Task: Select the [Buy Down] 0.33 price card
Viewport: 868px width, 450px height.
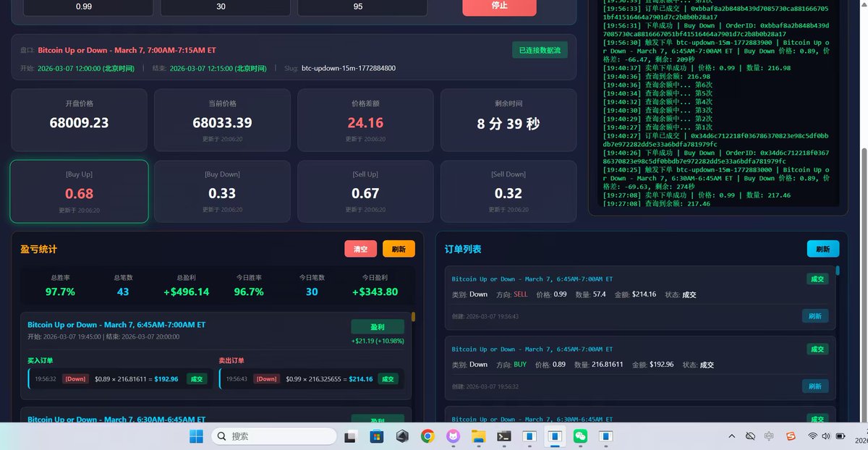Action: [222, 192]
